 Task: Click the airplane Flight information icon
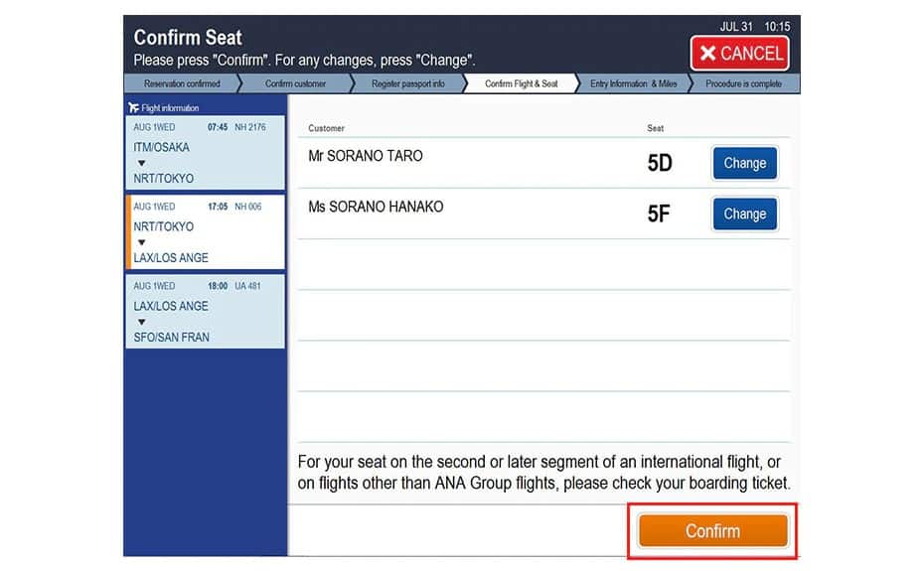134,107
